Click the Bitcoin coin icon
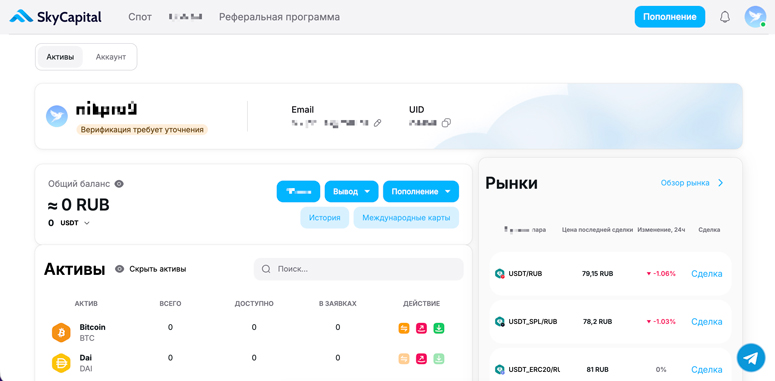Screen dimensions: 775x381 pos(61,332)
